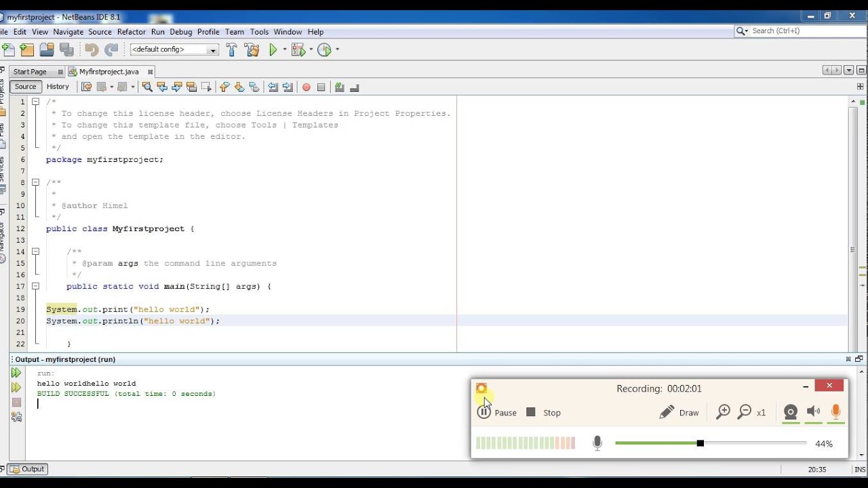Click Clean and Build hammer-broom icon
Viewport: 868px width, 488px height.
[x=252, y=49]
